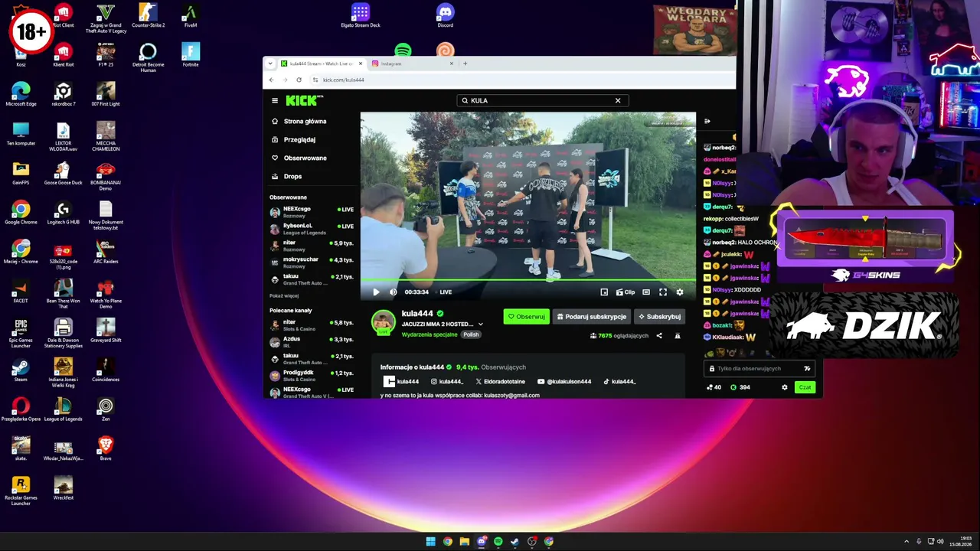The image size is (980, 551).
Task: Open the FiveM desktop icon
Action: click(x=191, y=16)
